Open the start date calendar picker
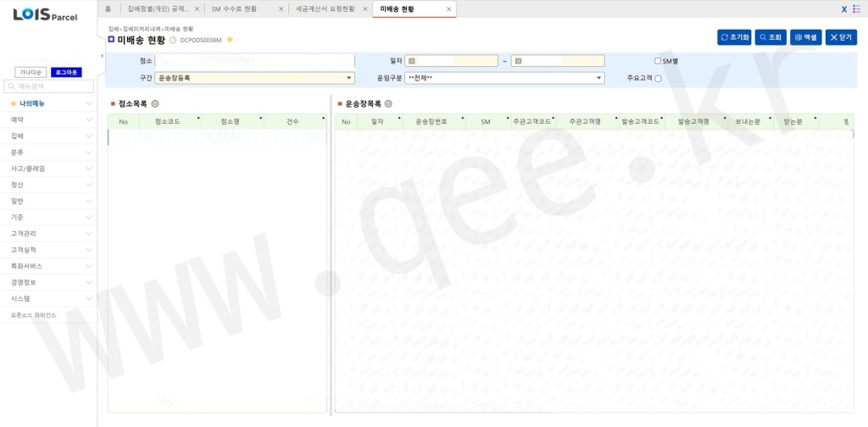868x427 pixels. 411,61
